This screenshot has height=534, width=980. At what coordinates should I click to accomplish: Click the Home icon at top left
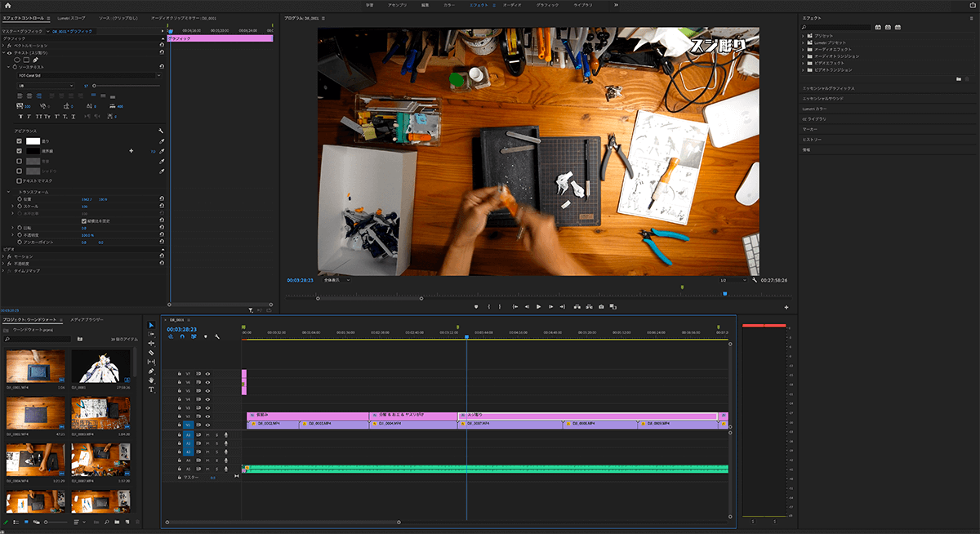tap(10, 5)
